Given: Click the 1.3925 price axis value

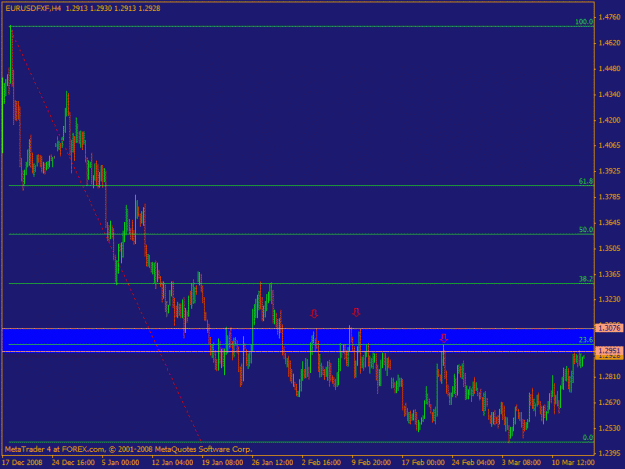Looking at the screenshot, I should pos(610,171).
